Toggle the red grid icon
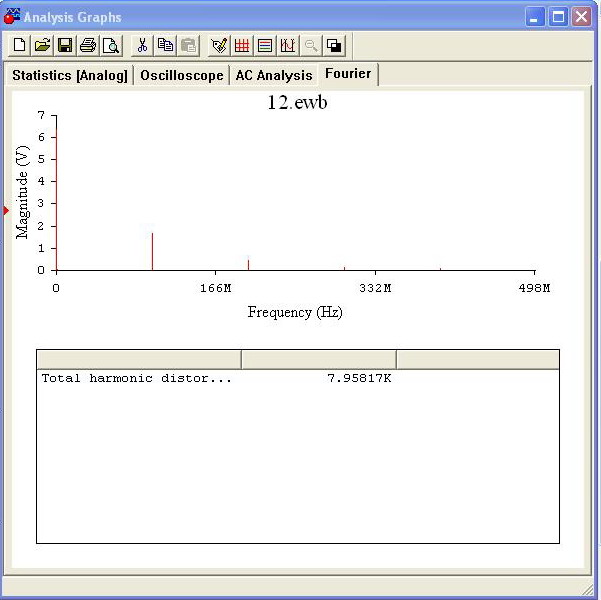601x600 pixels. 242,46
